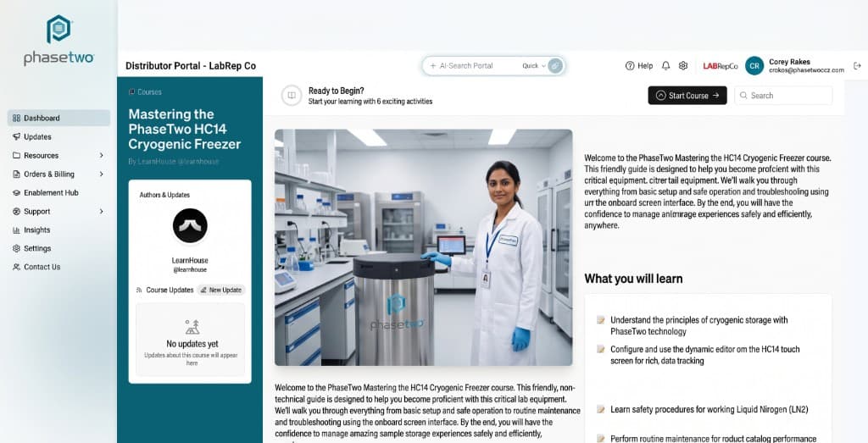The image size is (868, 443).
Task: Click the Liquid Nitrogen safety procedures item
Action: (709, 409)
